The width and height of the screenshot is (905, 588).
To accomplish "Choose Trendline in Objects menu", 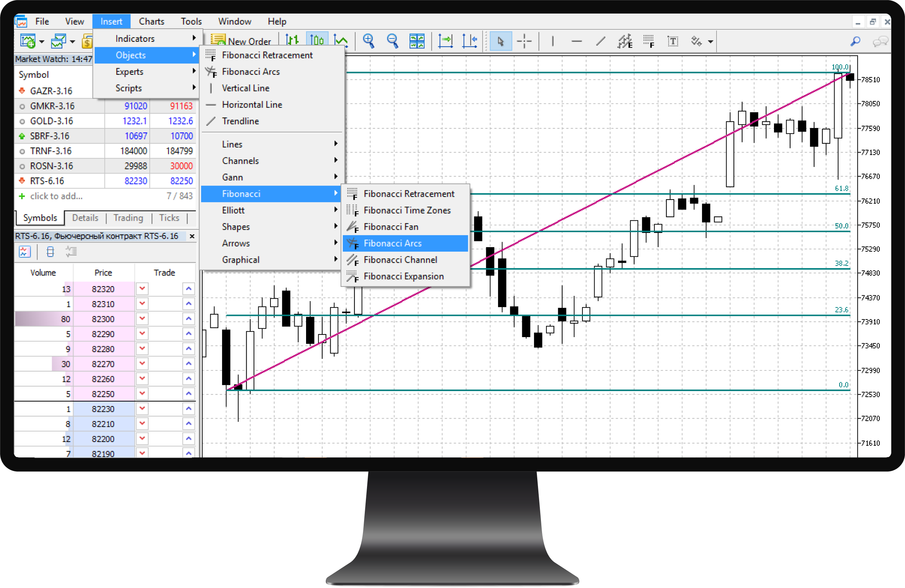I will pos(272,121).
